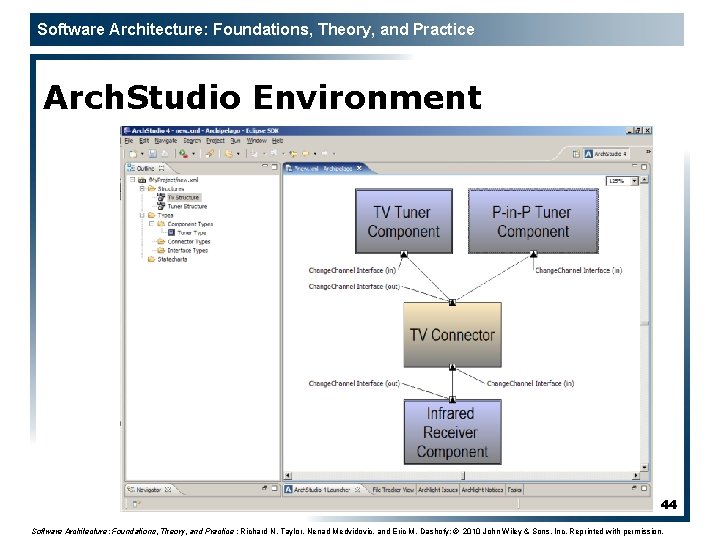Open the Search icon dropdown arrow
This screenshot has height=540, width=720.
(x=238, y=154)
